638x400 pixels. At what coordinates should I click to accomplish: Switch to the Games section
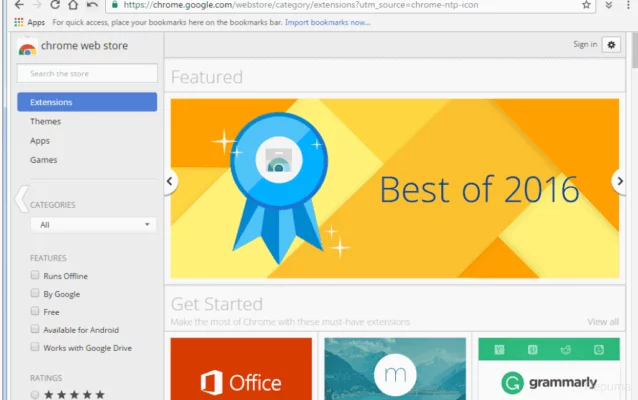(x=44, y=160)
